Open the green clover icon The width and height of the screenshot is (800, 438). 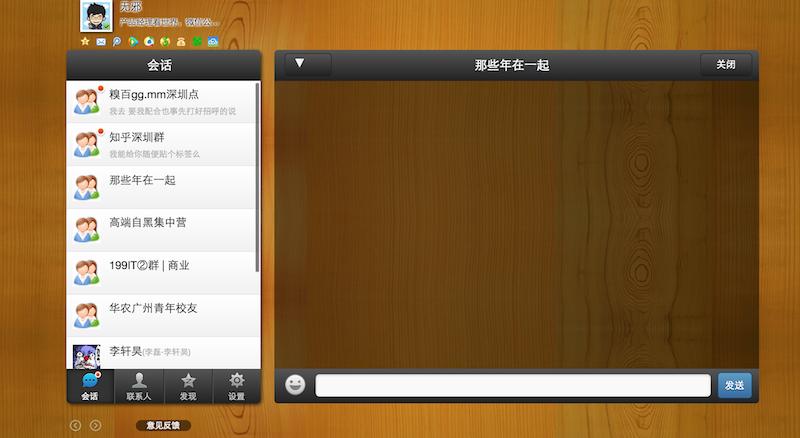197,41
